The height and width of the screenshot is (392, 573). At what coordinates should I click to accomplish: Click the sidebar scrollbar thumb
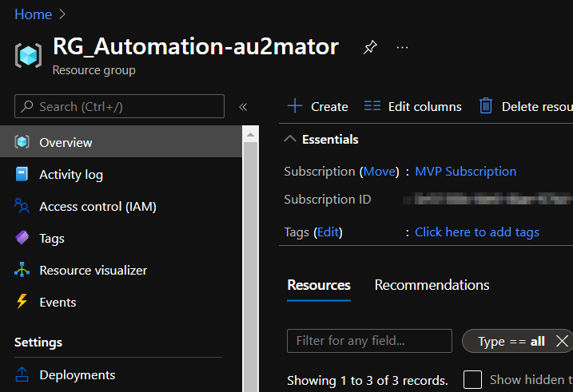[x=250, y=267]
